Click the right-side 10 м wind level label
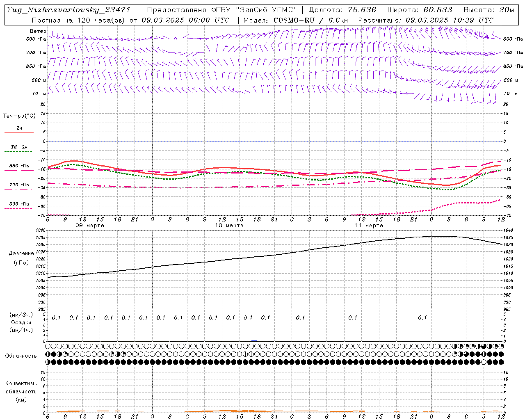This screenshot has width=525, height=420. pyautogui.click(x=511, y=94)
